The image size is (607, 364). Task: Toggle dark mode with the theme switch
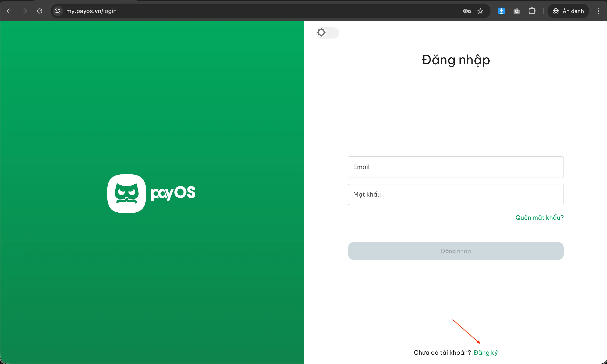(x=327, y=32)
